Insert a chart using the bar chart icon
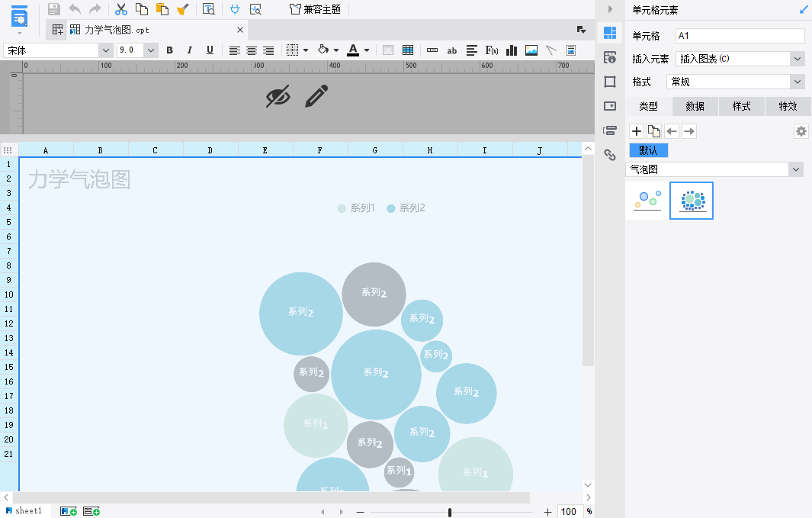This screenshot has width=812, height=518. pyautogui.click(x=512, y=50)
